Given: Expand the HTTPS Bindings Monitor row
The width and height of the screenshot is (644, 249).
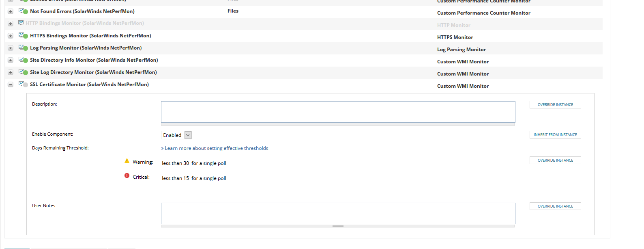Looking at the screenshot, I should coord(11,36).
